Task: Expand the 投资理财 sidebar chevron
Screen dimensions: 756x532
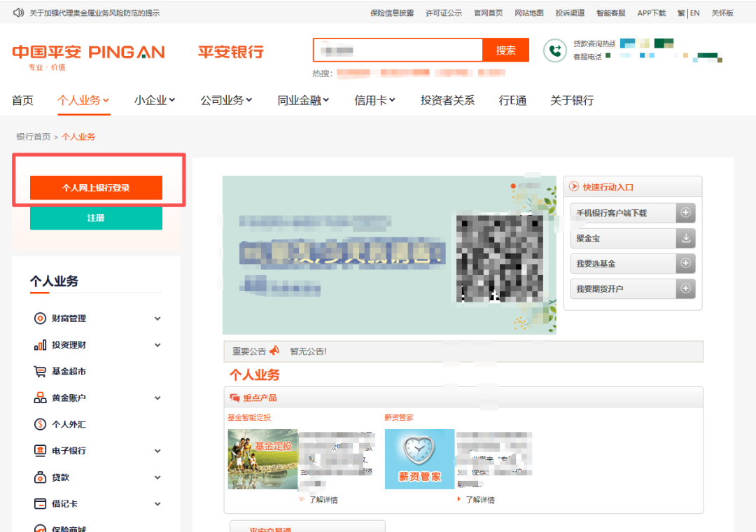Action: [157, 345]
